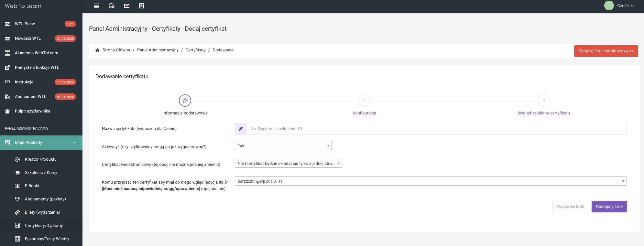Viewport: 644px width, 246px height.
Task: Follow the Certyfikaty breadcrumb link
Action: pos(195,50)
